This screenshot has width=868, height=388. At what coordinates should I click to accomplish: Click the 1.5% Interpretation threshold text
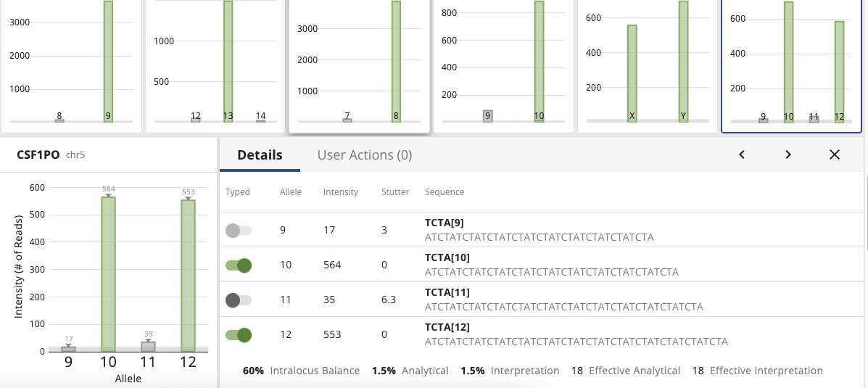pyautogui.click(x=510, y=371)
